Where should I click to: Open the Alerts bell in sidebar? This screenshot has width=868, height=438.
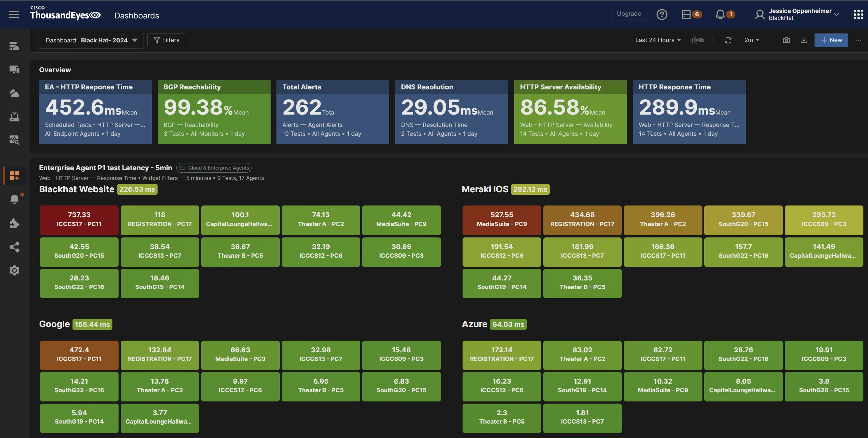pos(14,199)
